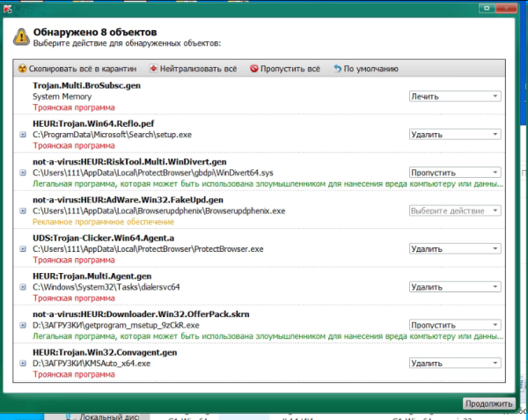Open the Выберите действие dropdown for Browserupdphenix.exe
528x420 pixels.
455,210
